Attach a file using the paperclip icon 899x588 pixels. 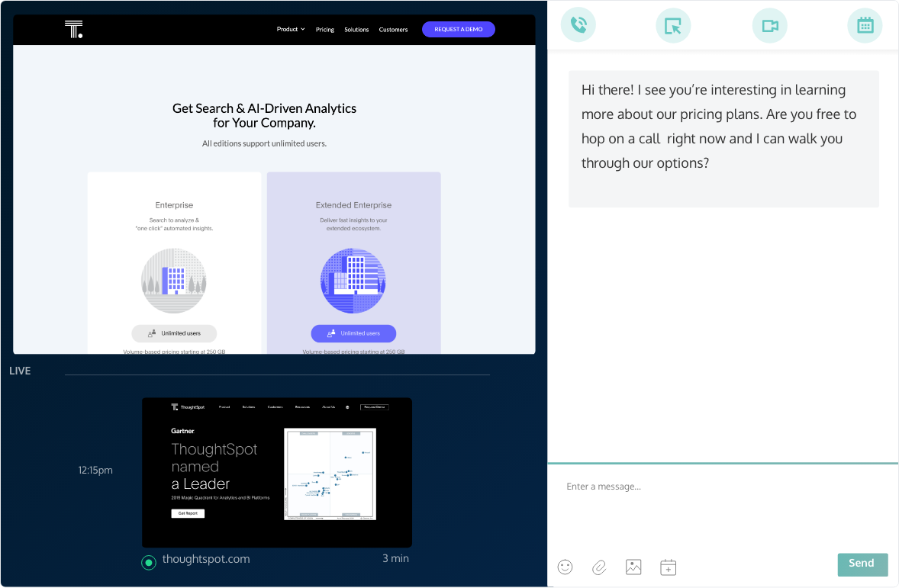coord(599,567)
